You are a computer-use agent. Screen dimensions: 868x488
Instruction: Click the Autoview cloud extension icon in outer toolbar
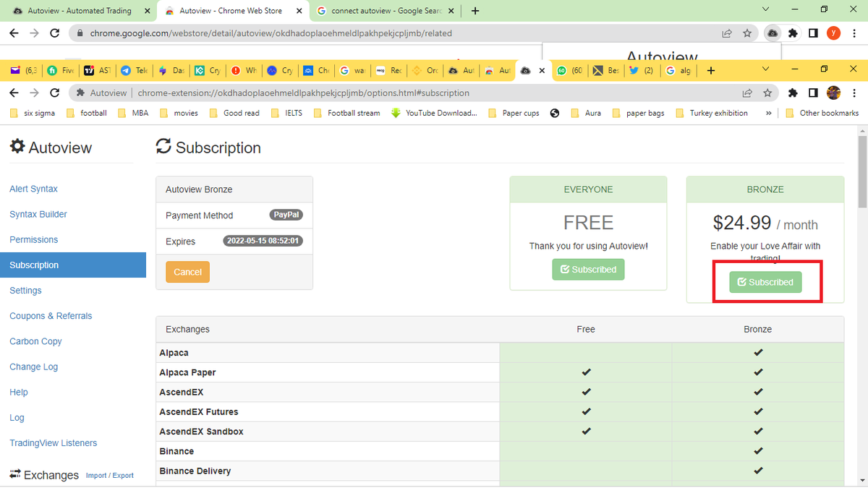tap(773, 33)
